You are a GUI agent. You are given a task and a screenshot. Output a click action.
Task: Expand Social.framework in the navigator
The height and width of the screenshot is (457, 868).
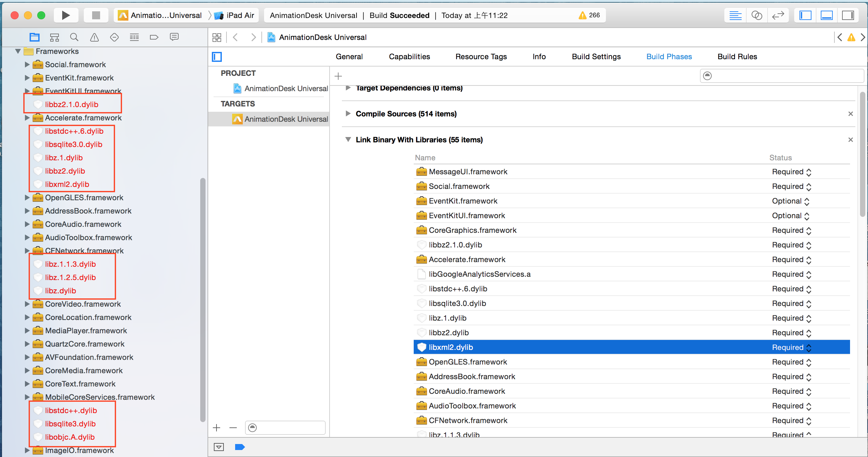pyautogui.click(x=27, y=65)
